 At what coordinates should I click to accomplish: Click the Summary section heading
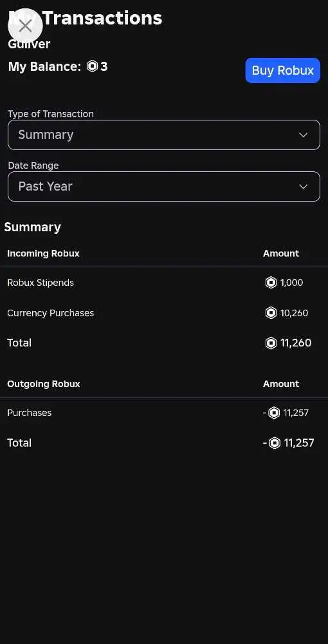32,227
